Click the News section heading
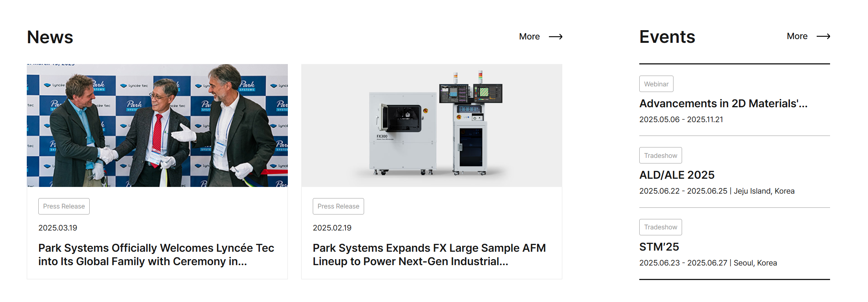The width and height of the screenshot is (868, 302). click(50, 37)
